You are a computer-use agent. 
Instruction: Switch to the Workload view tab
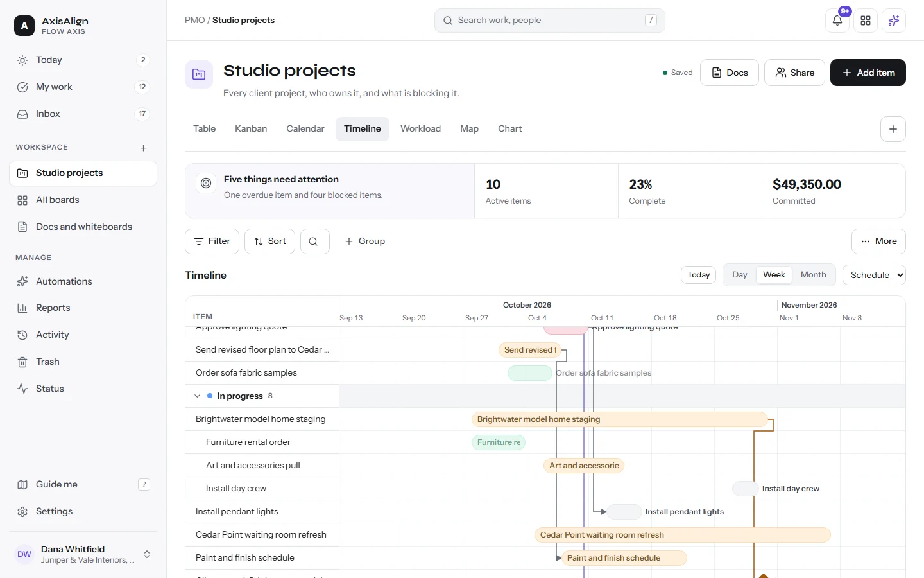point(420,129)
